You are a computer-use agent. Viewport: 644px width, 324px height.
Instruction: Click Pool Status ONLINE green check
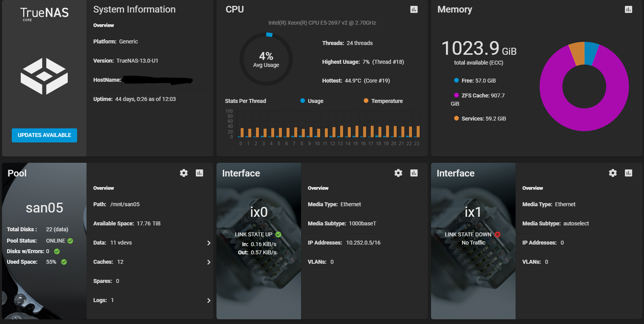click(70, 241)
